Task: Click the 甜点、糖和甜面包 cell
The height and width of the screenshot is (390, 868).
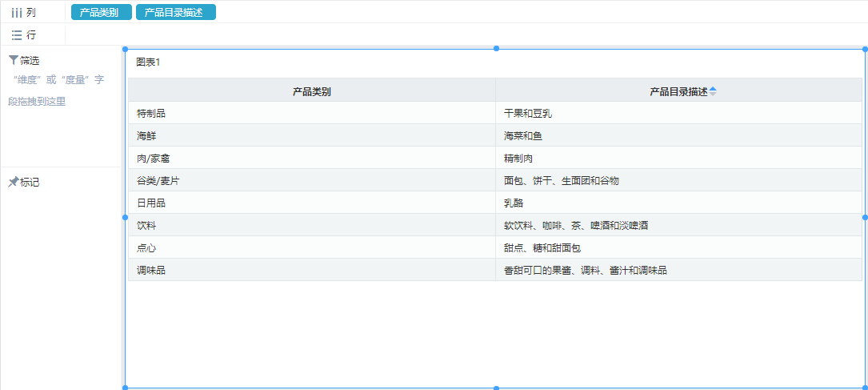Action: (x=678, y=247)
